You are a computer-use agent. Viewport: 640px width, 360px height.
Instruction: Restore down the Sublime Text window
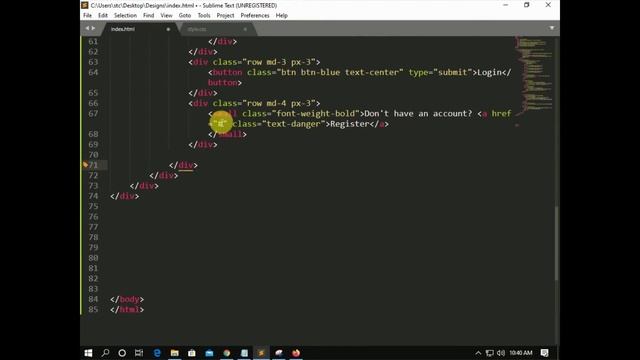pyautogui.click(x=527, y=5)
